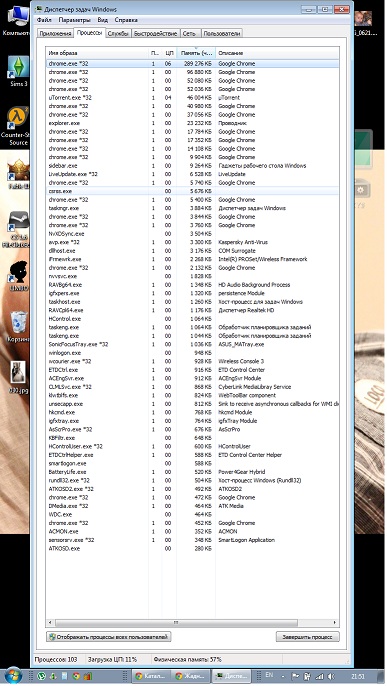
Task: Click the taskbar clock showing 21:51
Action: click(358, 676)
